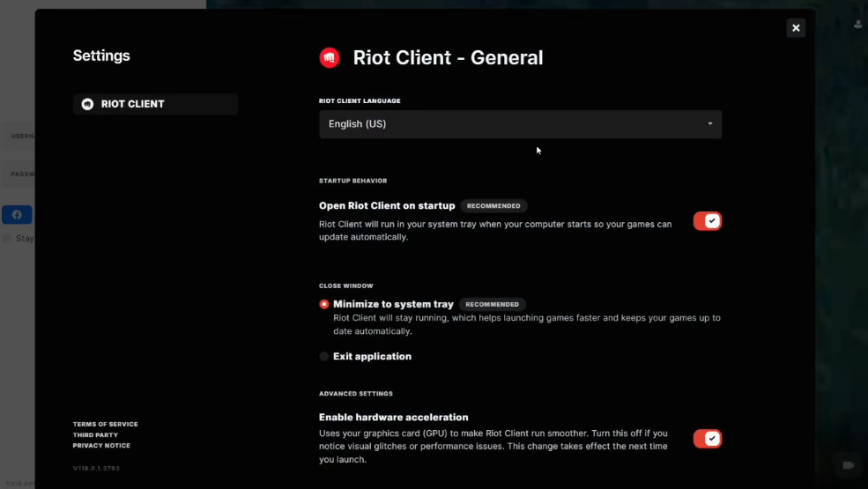Click the profile icon in top-right corner
The height and width of the screenshot is (489, 868).
pyautogui.click(x=858, y=25)
